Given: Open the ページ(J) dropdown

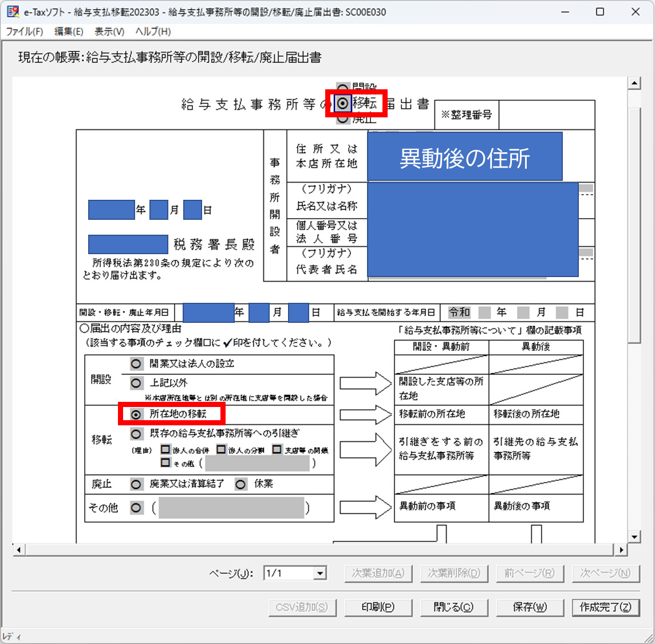Looking at the screenshot, I should 320,574.
